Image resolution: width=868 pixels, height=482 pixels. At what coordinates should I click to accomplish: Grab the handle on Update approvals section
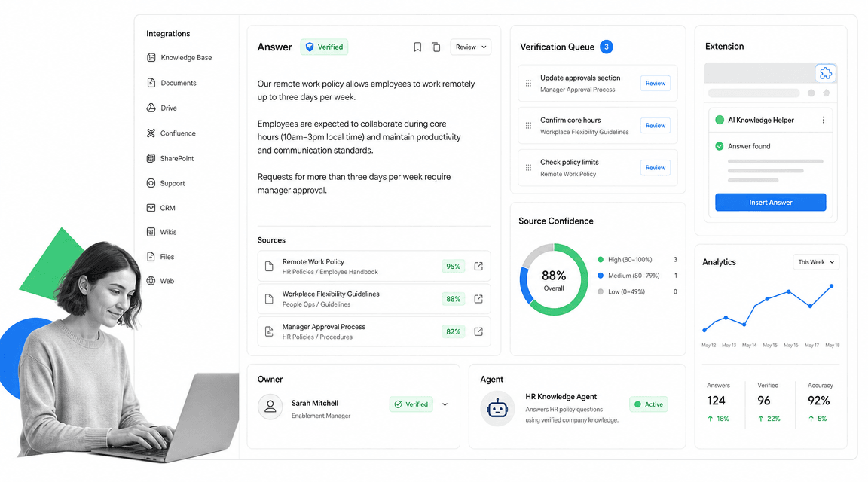[528, 83]
